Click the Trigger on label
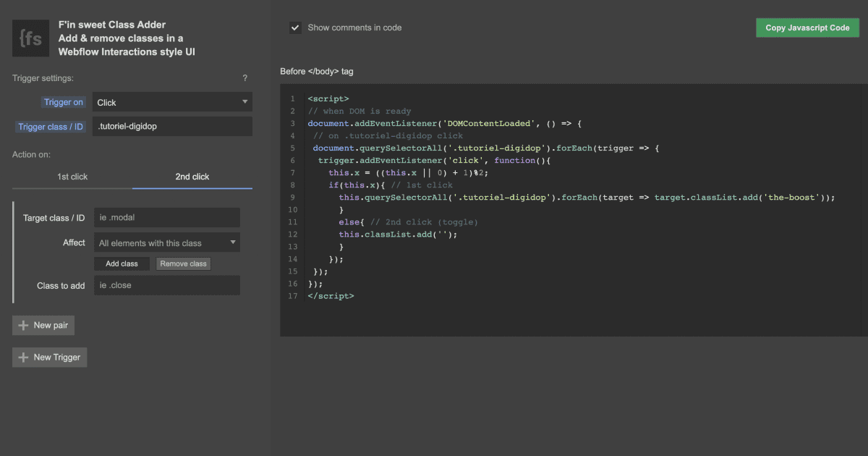The width and height of the screenshot is (868, 456). (x=64, y=102)
